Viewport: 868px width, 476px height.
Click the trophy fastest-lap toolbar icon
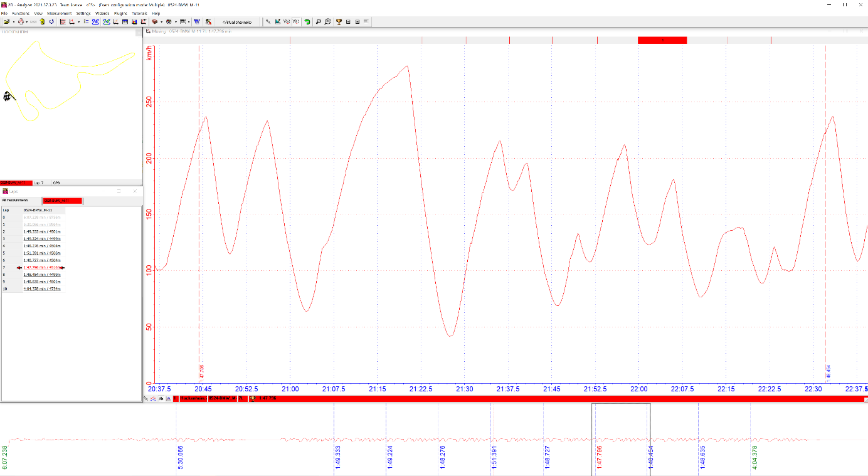click(x=339, y=21)
